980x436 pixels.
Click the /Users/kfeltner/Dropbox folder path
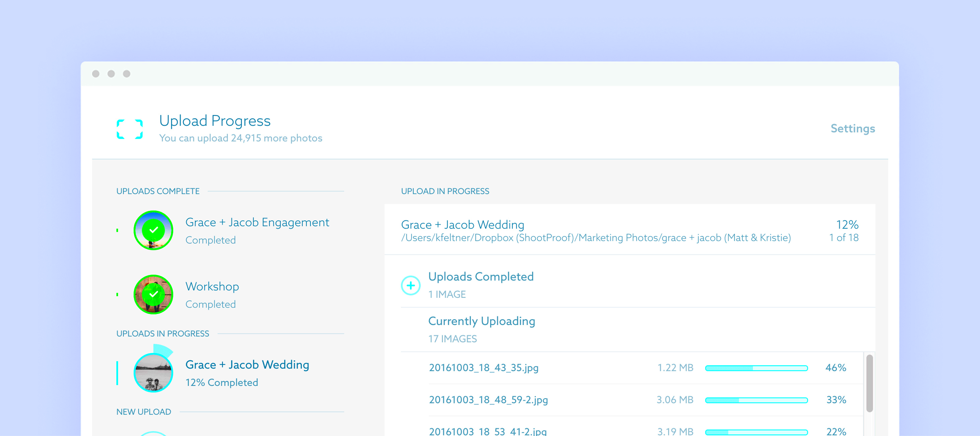point(596,237)
